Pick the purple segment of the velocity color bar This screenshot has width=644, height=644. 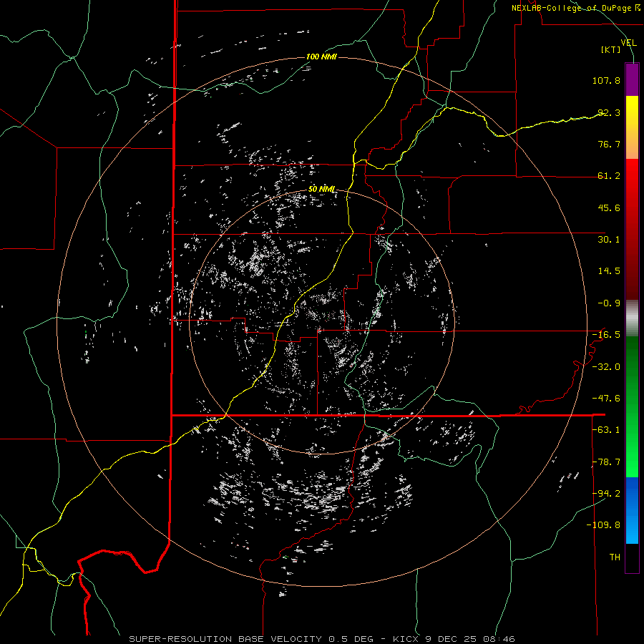click(x=632, y=79)
